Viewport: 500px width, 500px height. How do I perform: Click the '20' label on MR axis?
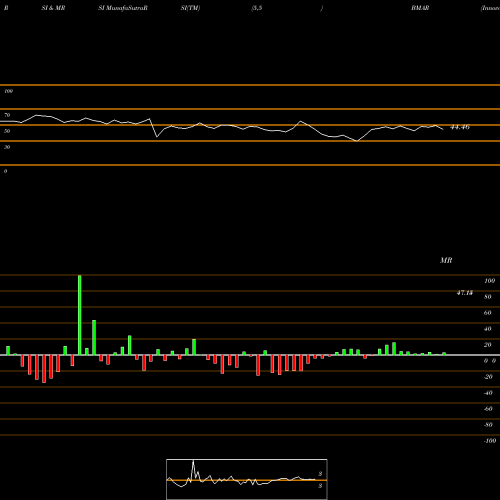tap(488, 345)
